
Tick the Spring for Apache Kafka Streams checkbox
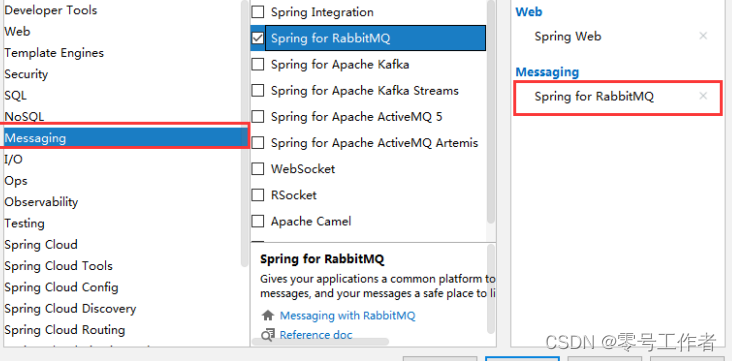pyautogui.click(x=258, y=90)
